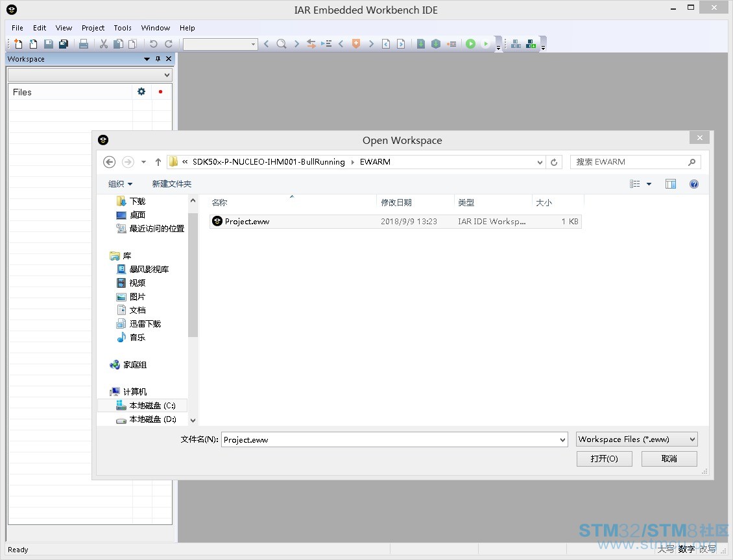Pin the Workspace panel
Screen dimensions: 733x560
pos(158,59)
